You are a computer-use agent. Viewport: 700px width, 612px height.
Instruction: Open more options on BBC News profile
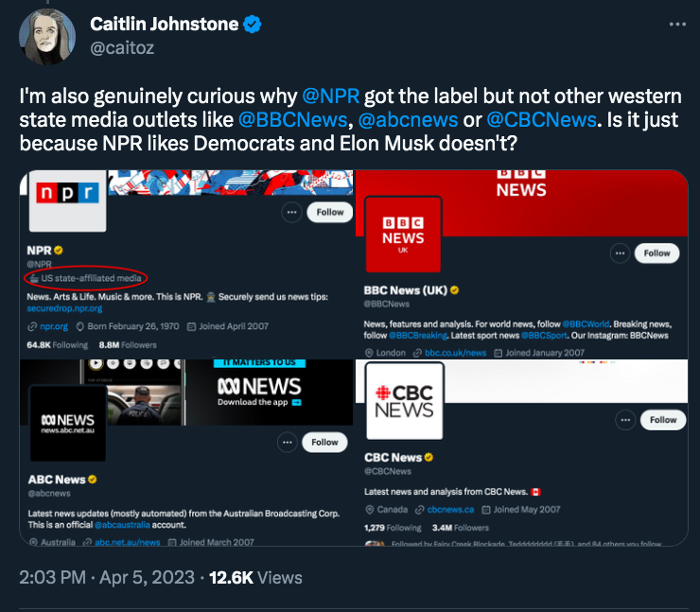pos(620,254)
